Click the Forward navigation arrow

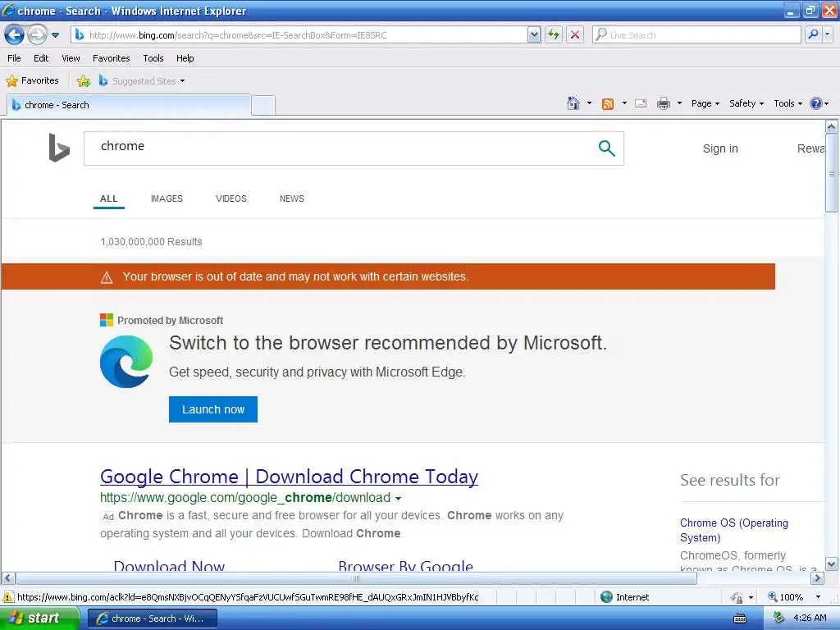(37, 34)
